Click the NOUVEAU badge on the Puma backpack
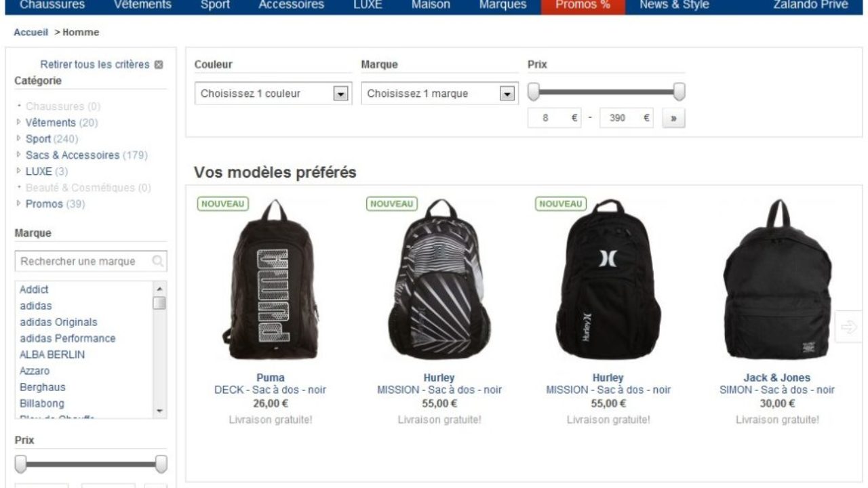Viewport: 868px width, 488px height. pyautogui.click(x=223, y=204)
